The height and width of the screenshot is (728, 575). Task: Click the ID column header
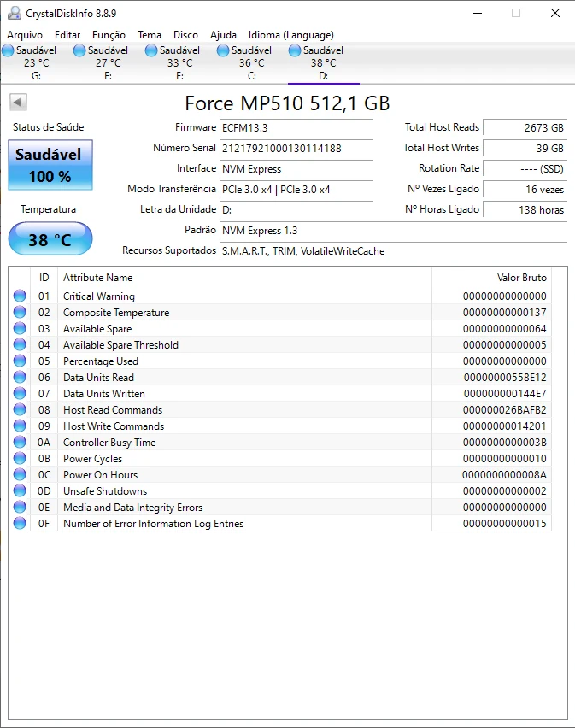tap(44, 278)
